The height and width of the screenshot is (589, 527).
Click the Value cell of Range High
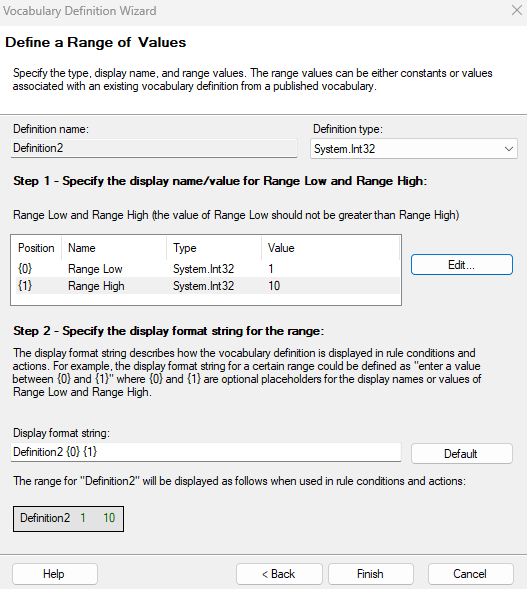click(274, 286)
